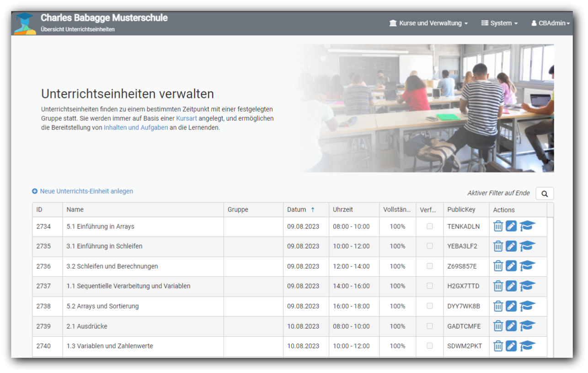Sort table by Name column header
Viewport: 588px width, 373px height.
coord(75,210)
